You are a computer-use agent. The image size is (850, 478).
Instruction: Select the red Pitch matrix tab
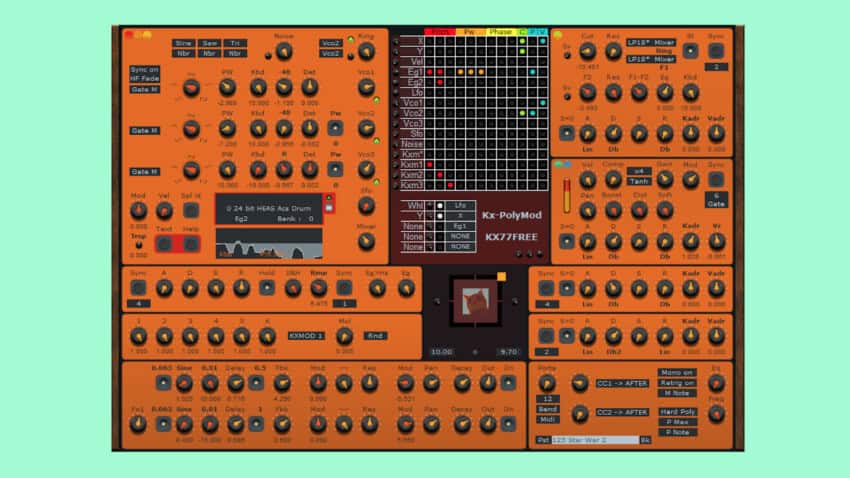440,32
